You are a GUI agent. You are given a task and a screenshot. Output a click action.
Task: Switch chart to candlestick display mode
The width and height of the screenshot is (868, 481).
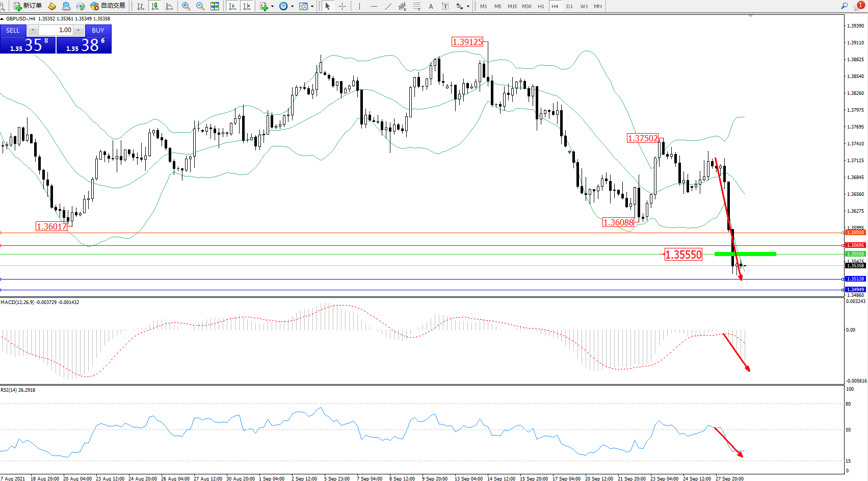155,6
